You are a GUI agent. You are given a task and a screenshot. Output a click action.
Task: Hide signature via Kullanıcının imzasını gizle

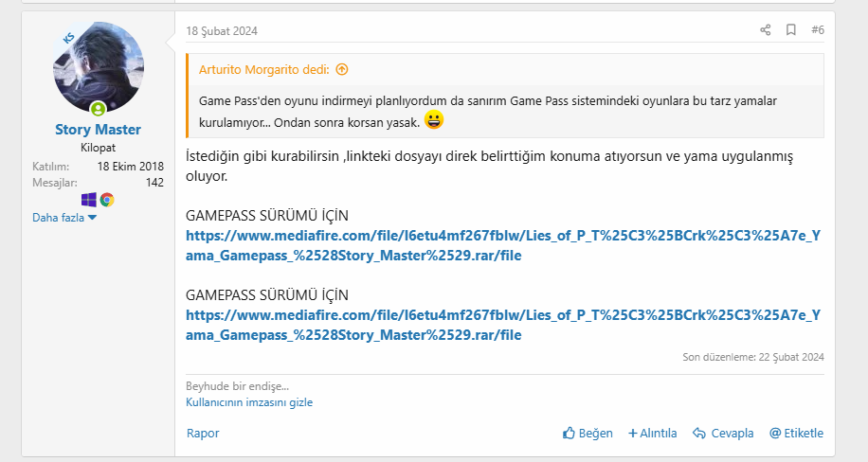click(x=249, y=402)
